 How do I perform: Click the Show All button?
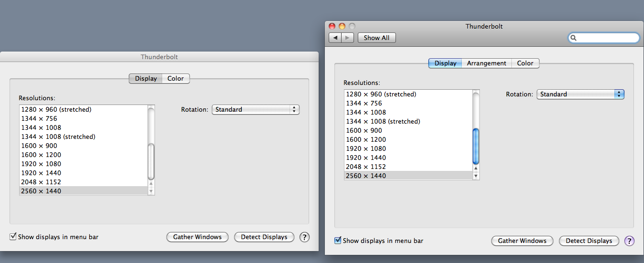tap(377, 38)
